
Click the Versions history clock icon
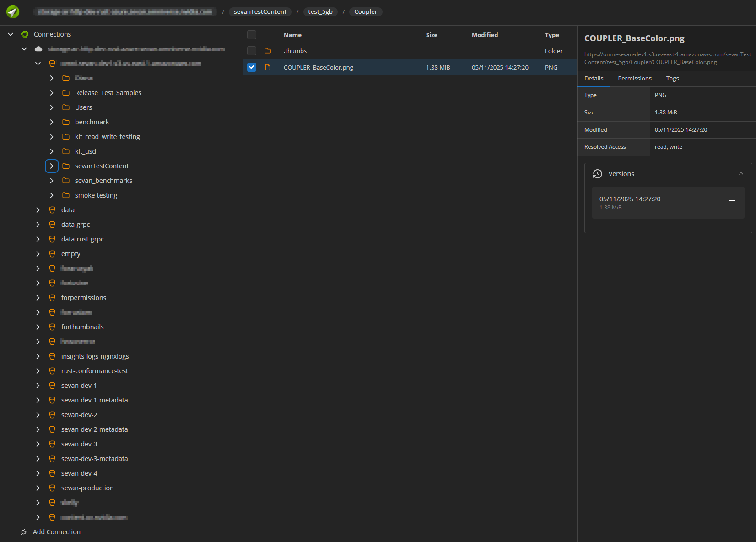(598, 174)
